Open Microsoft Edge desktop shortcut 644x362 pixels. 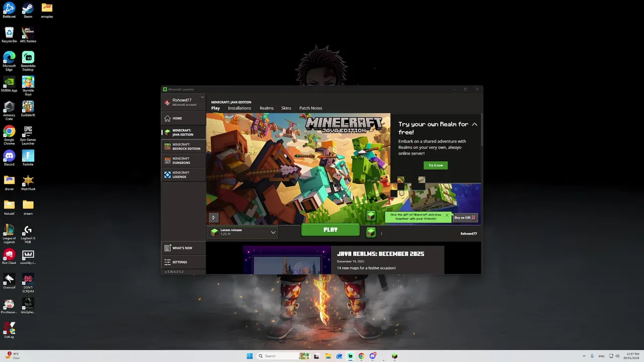(x=9, y=61)
